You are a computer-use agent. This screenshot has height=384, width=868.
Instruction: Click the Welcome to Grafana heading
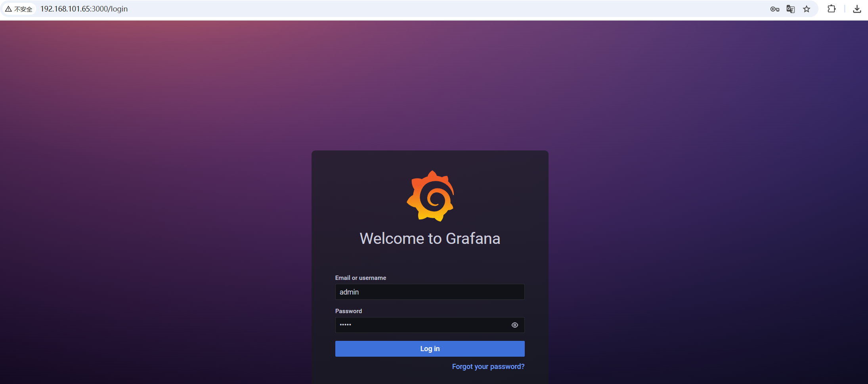tap(430, 238)
